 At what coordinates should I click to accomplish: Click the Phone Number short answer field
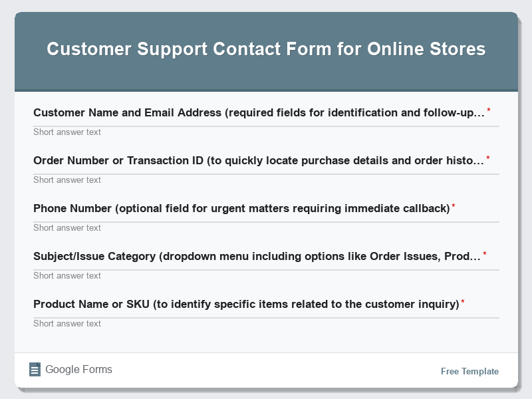coord(266,227)
